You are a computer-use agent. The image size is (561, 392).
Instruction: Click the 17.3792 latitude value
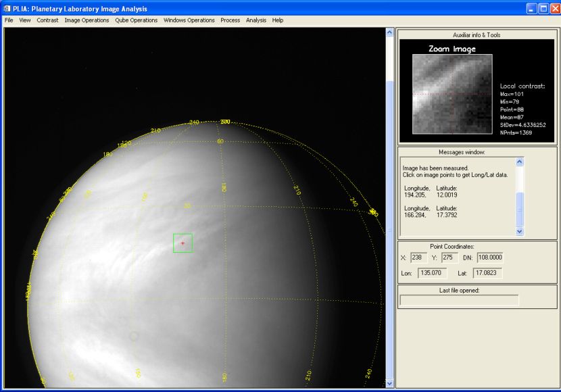tap(447, 215)
